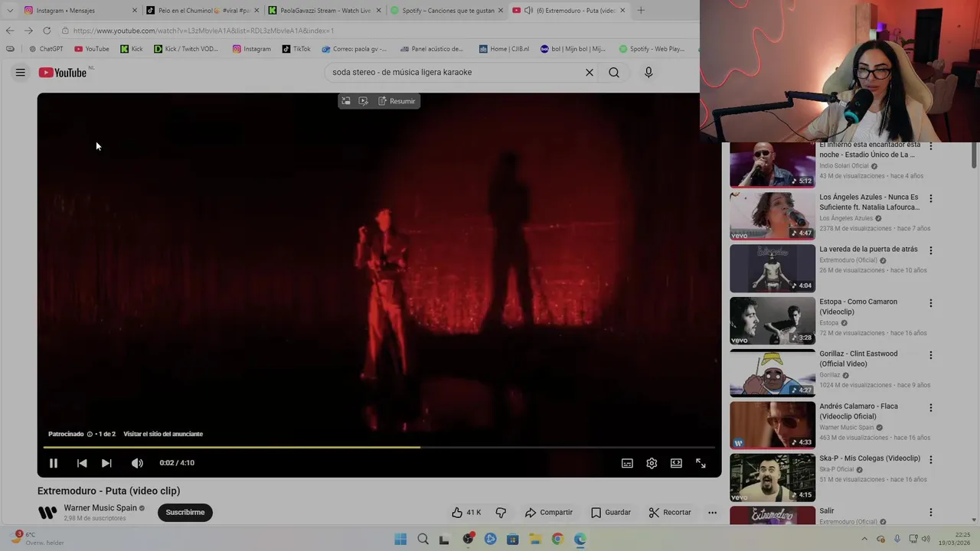
Task: Pause the video
Action: point(54,463)
